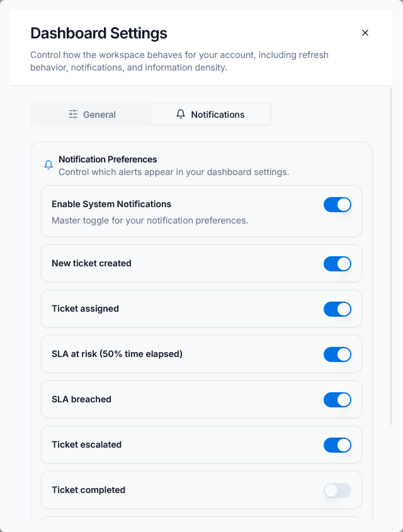This screenshot has height=532, width=403.
Task: Click the X icon to close Dashboard Settings
Action: coord(365,33)
